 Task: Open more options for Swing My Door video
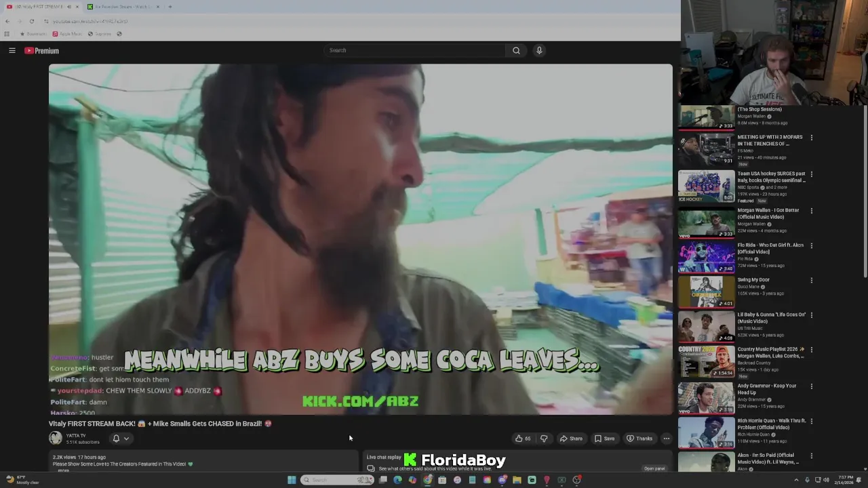pos(811,280)
